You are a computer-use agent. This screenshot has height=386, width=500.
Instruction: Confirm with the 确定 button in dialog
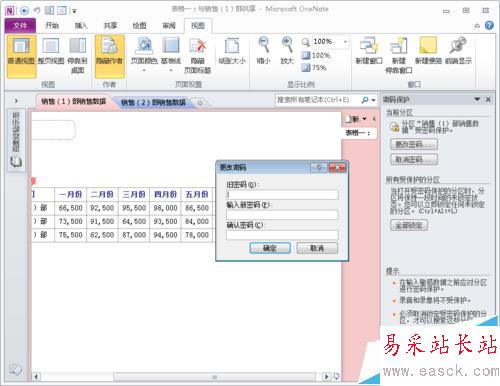pos(270,248)
